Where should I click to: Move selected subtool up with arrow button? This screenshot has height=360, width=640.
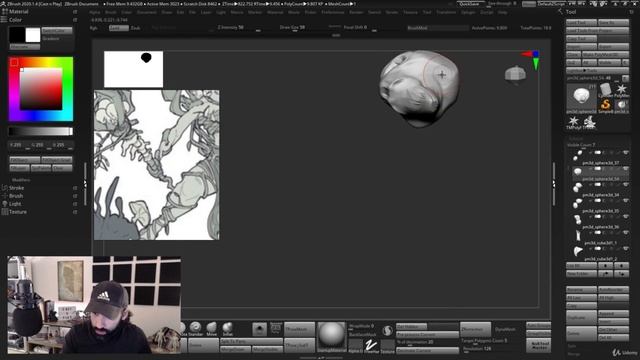click(x=605, y=266)
